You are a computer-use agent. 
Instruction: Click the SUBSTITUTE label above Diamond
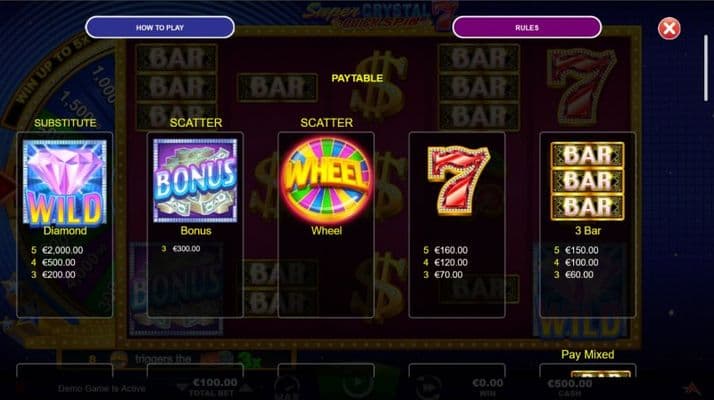pyautogui.click(x=65, y=123)
